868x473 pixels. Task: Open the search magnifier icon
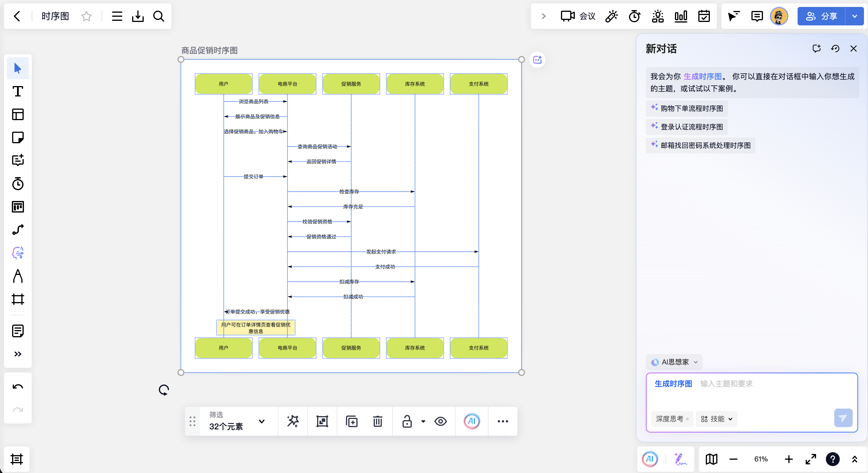coord(159,16)
